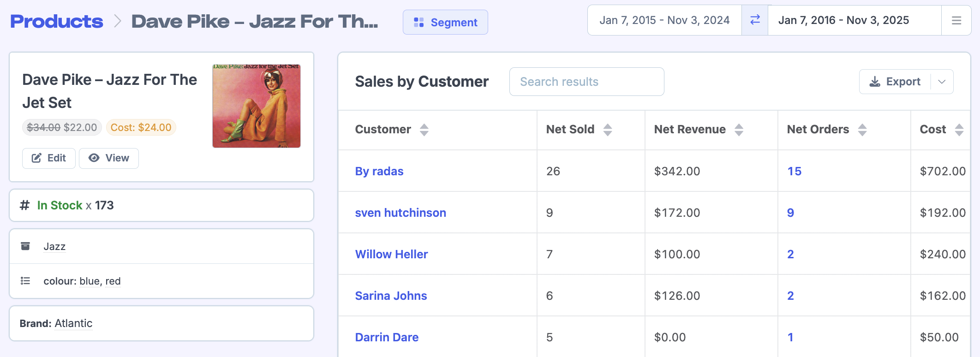
Task: Sort by Customer column arrows
Action: click(x=424, y=130)
